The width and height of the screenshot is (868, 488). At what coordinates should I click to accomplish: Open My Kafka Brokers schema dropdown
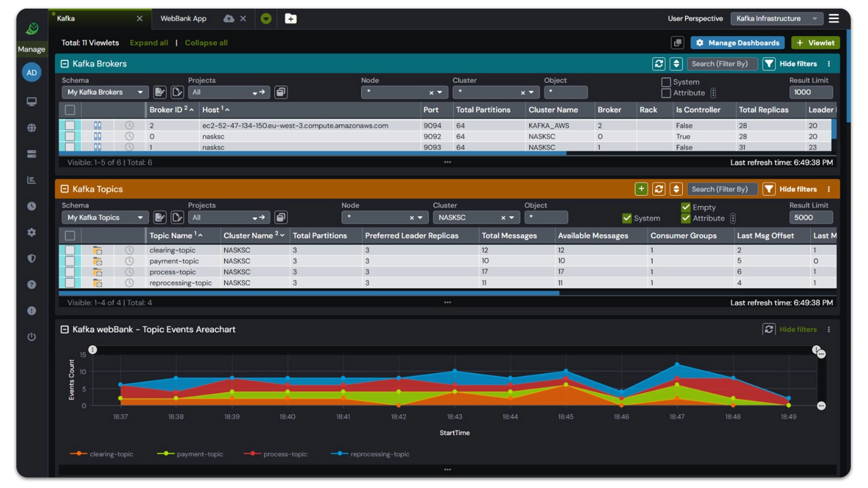(105, 92)
